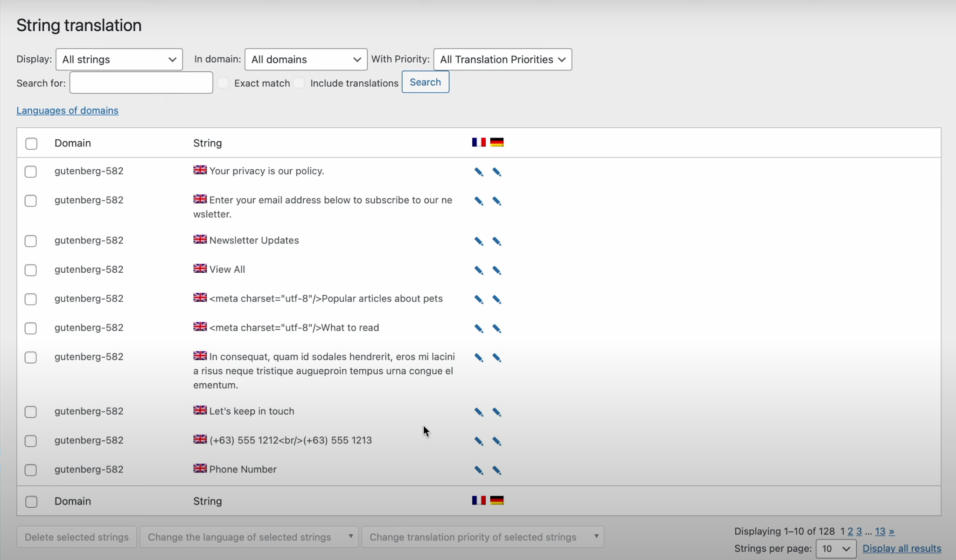Image resolution: width=956 pixels, height=560 pixels.
Task: Click inside the Search for input field
Action: tap(140, 83)
